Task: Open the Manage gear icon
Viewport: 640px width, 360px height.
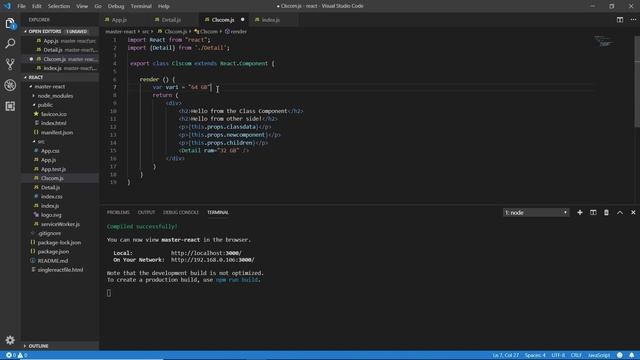Action: (10, 340)
